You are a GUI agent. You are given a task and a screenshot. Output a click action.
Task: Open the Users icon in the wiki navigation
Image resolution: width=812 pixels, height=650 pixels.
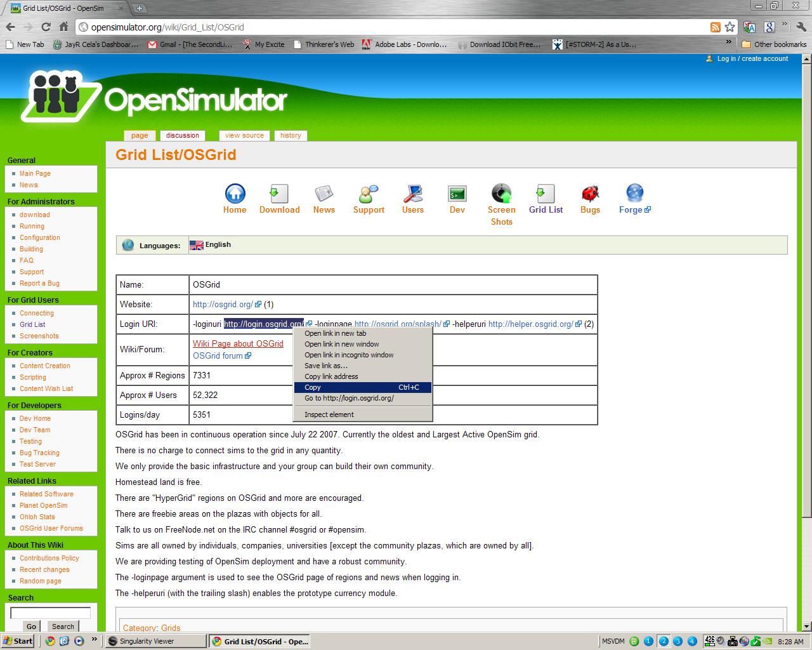412,192
